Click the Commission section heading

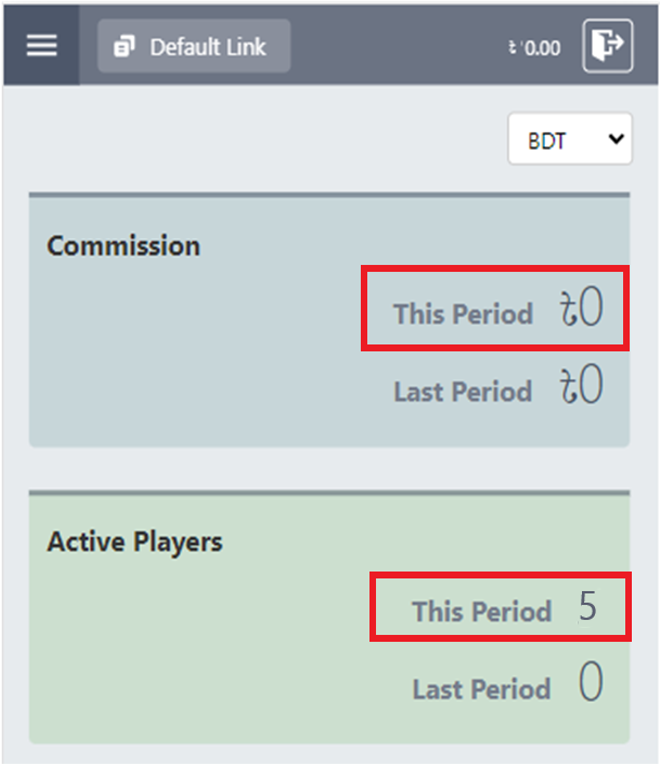tap(123, 246)
